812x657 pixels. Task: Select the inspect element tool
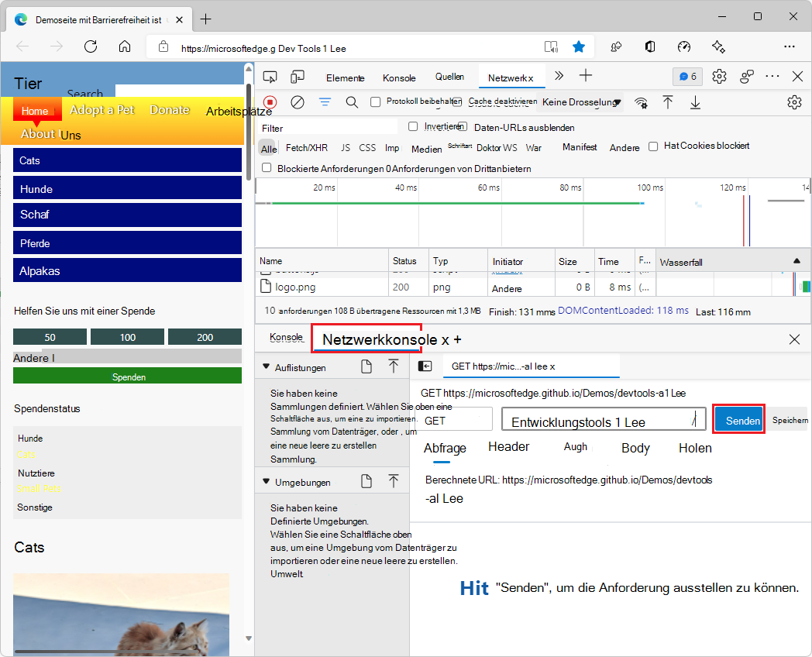pyautogui.click(x=270, y=77)
